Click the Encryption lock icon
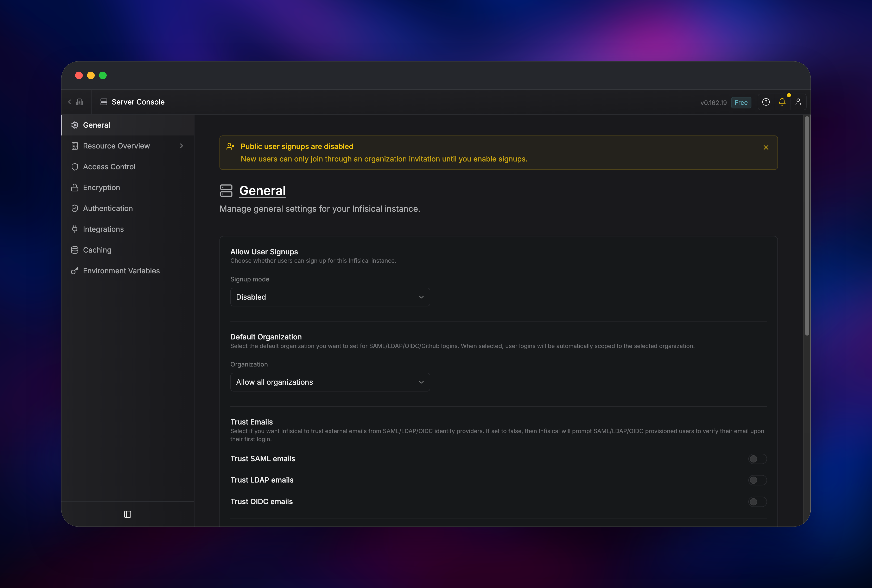The width and height of the screenshot is (872, 588). pos(75,187)
